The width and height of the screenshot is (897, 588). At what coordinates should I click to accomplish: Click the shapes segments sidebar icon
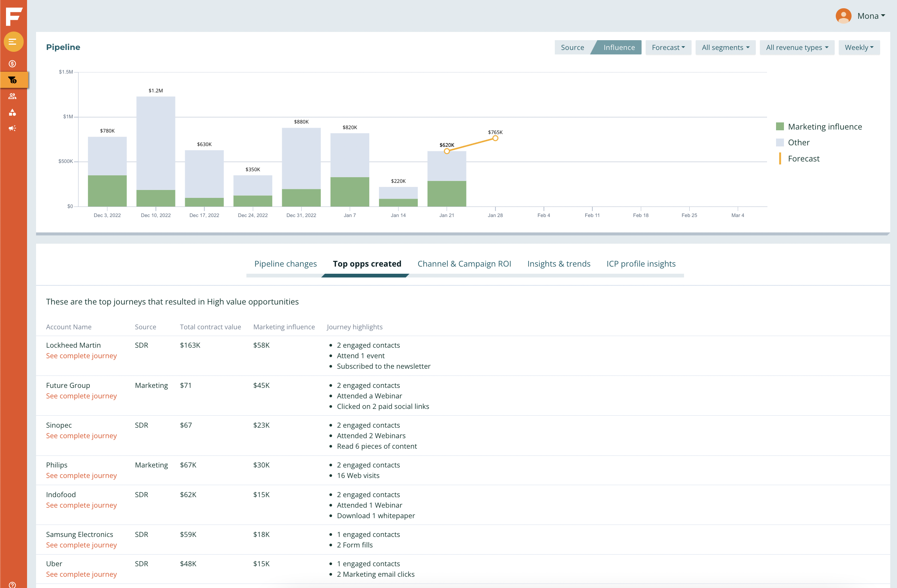12,112
